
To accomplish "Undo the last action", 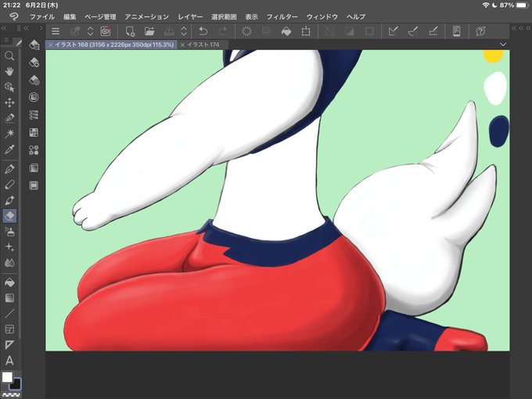I will pyautogui.click(x=203, y=31).
